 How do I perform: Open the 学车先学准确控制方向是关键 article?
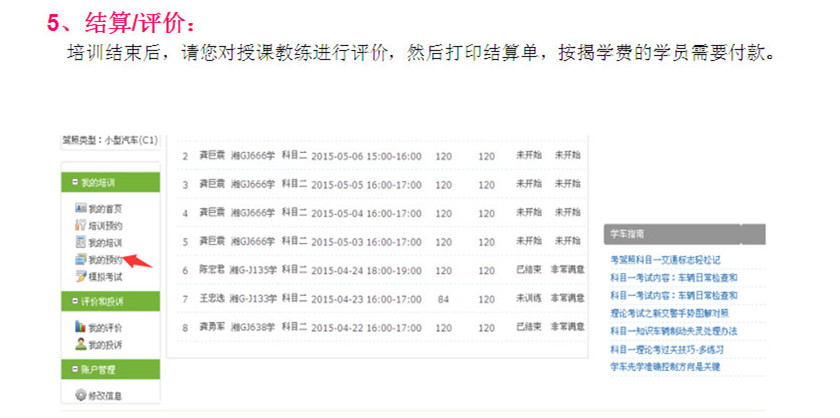(x=664, y=367)
